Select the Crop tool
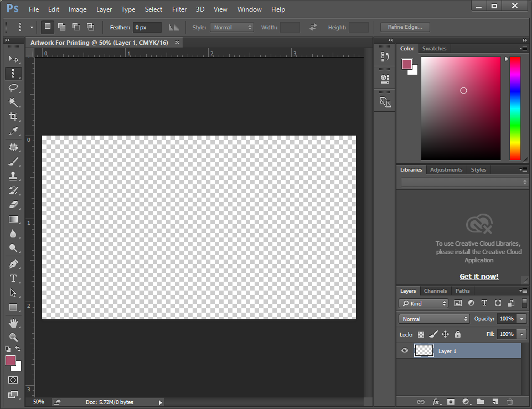Screen dimensions: 532x409 point(13,117)
